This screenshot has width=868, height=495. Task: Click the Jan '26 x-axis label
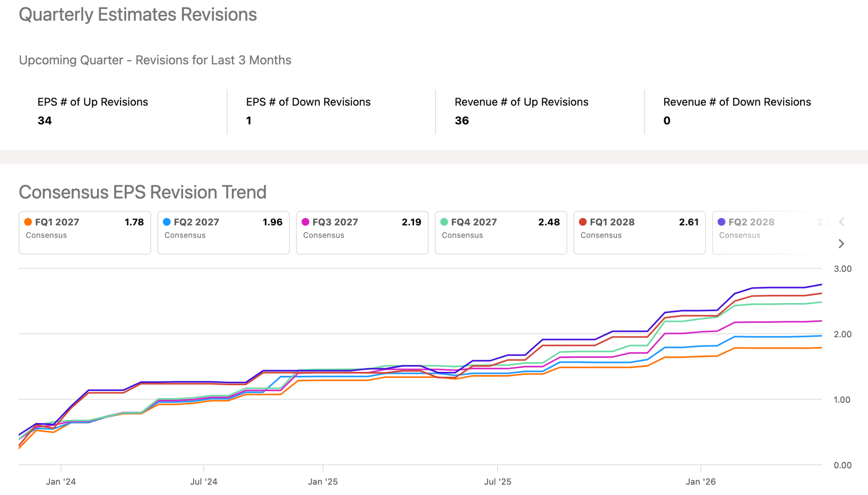[x=701, y=482]
